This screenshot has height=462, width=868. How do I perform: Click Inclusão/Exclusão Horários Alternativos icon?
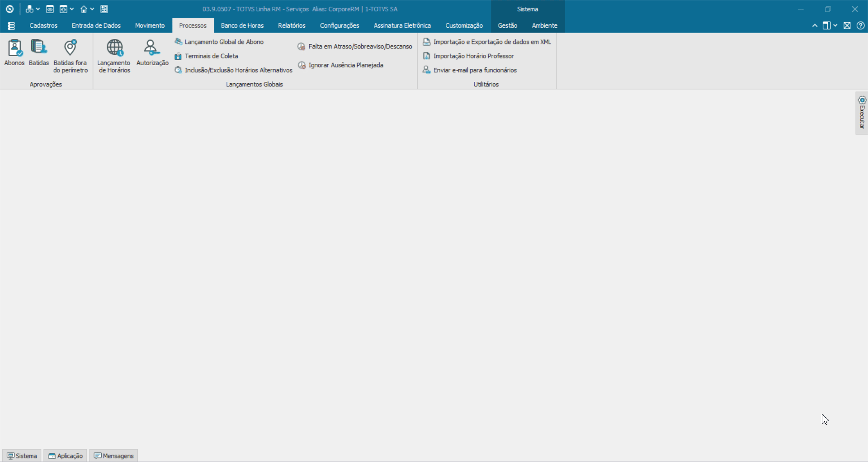pos(178,70)
